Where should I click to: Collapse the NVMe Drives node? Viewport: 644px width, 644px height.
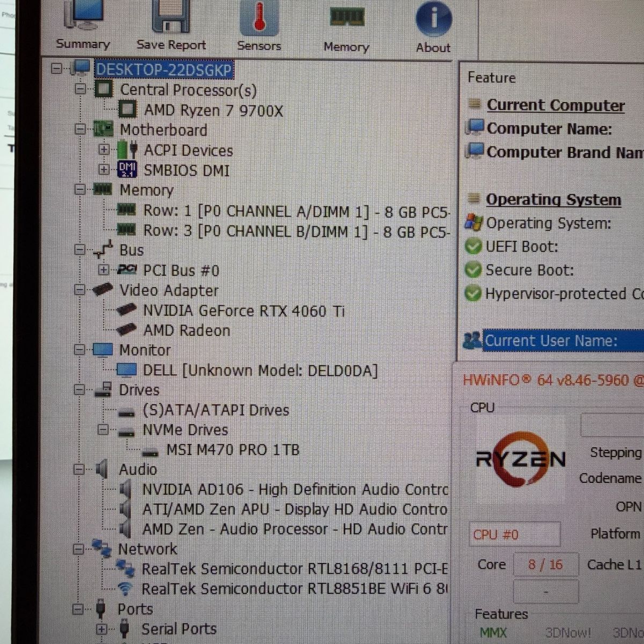(x=104, y=430)
